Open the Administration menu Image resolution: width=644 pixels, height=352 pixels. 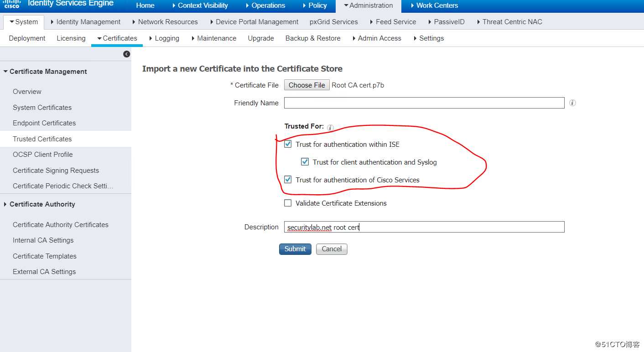click(x=369, y=5)
